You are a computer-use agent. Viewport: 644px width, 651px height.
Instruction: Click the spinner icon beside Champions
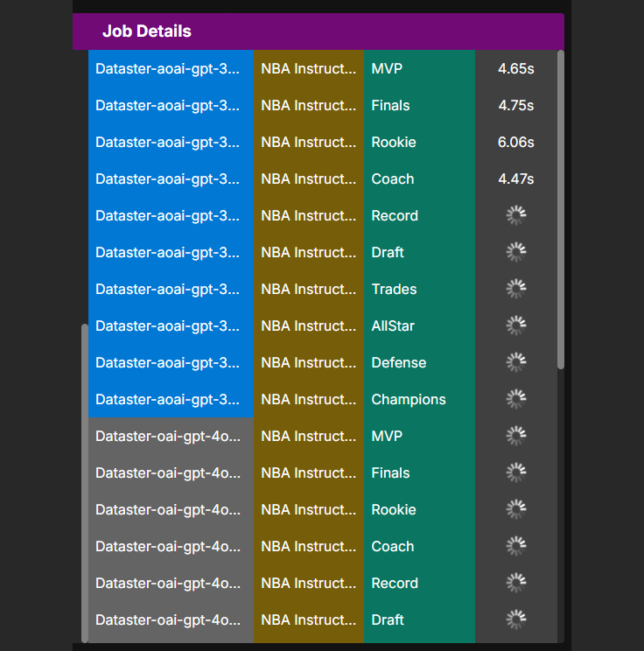click(x=516, y=399)
